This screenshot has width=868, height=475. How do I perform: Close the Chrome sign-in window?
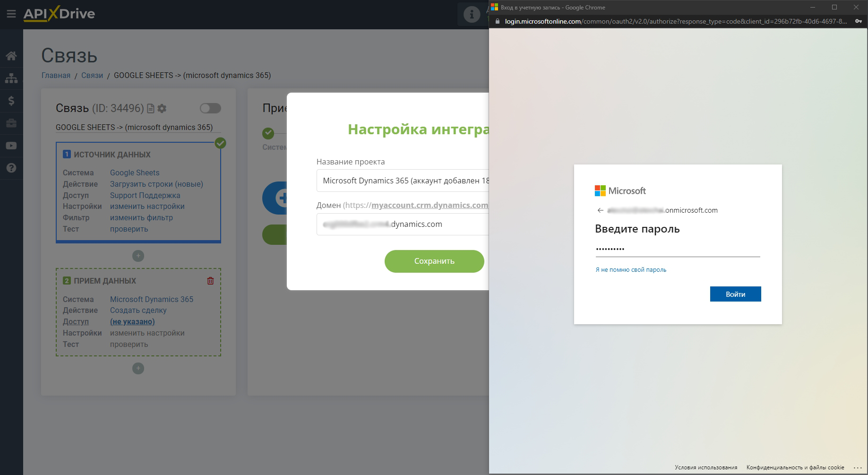point(856,7)
